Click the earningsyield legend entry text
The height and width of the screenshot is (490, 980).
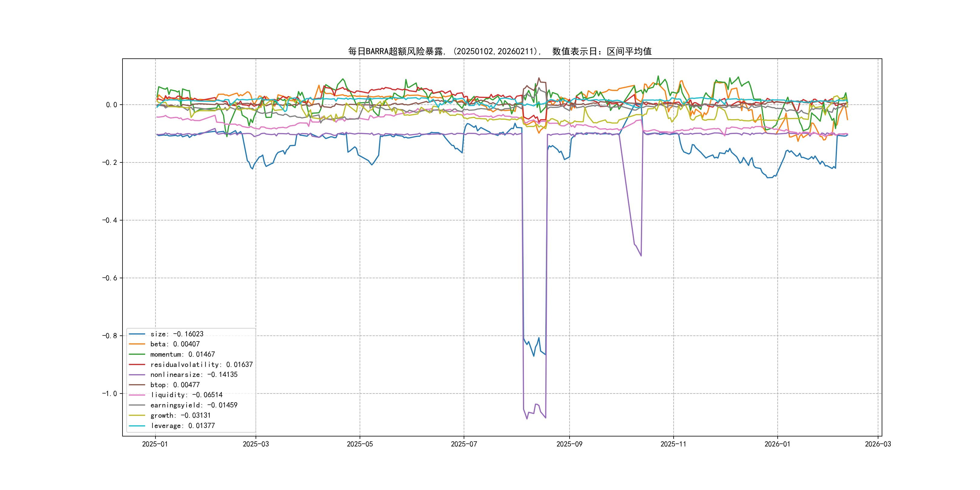[x=194, y=405]
